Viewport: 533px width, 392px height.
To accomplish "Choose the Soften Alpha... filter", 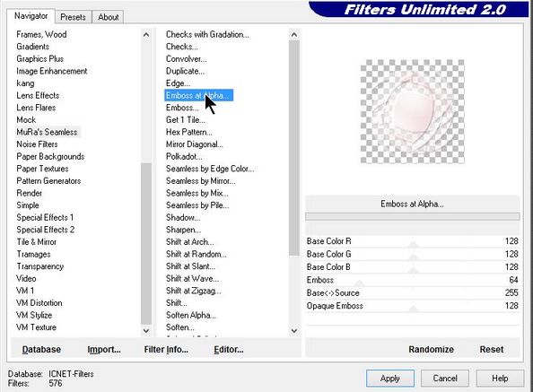I will 191,315.
